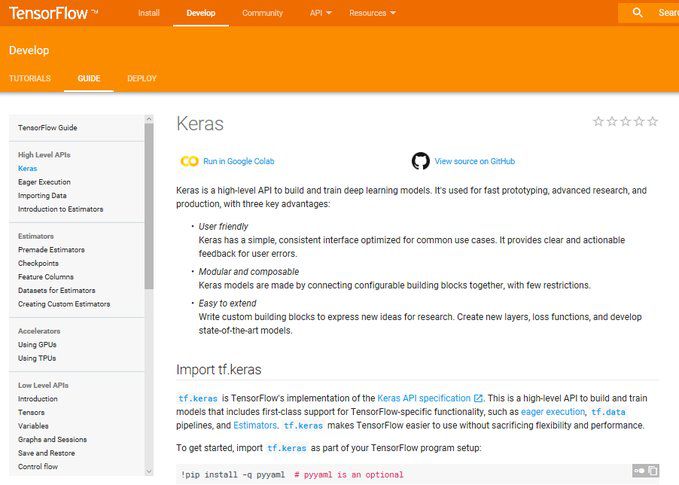The width and height of the screenshot is (679, 485).
Task: Open Premade Estimators sidebar item
Action: 51,250
